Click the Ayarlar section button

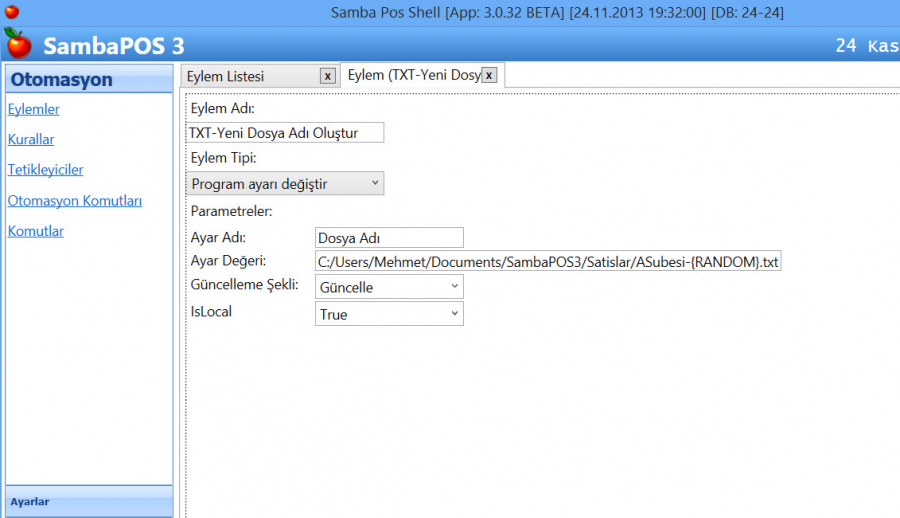click(x=90, y=501)
